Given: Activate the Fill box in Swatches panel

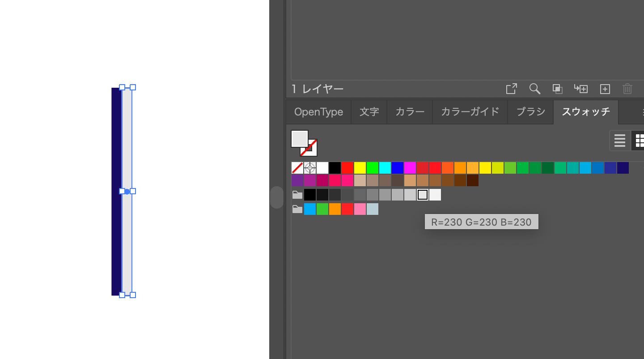Looking at the screenshot, I should tap(299, 138).
